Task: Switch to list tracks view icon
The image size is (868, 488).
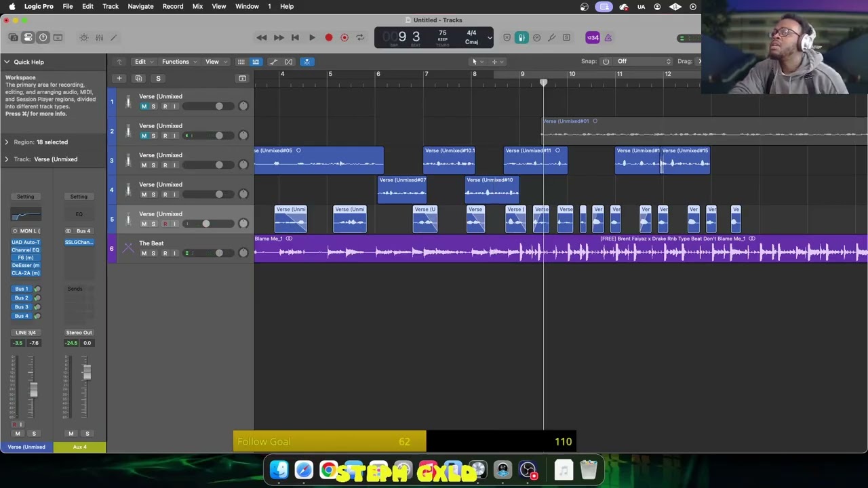Action: click(x=256, y=62)
